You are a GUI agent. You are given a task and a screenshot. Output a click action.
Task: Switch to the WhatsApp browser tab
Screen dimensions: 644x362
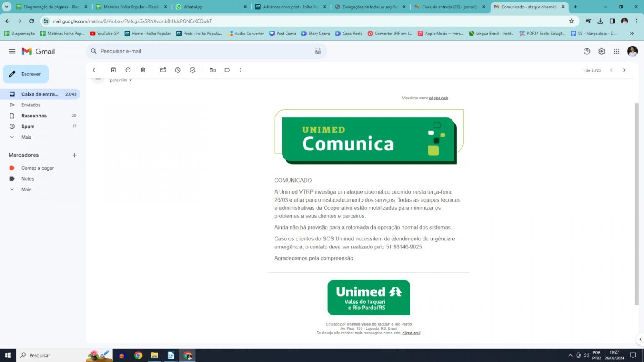tap(210, 7)
